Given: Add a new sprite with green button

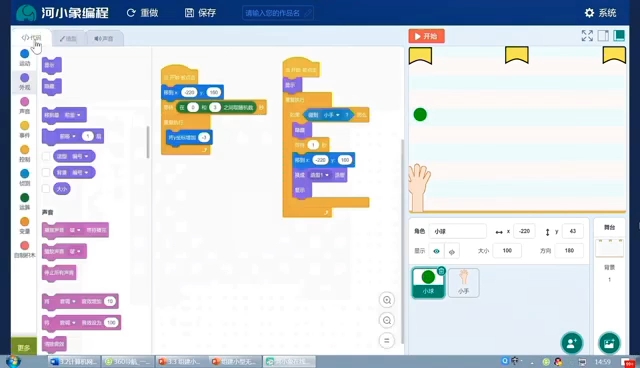Looking at the screenshot, I should point(572,343).
